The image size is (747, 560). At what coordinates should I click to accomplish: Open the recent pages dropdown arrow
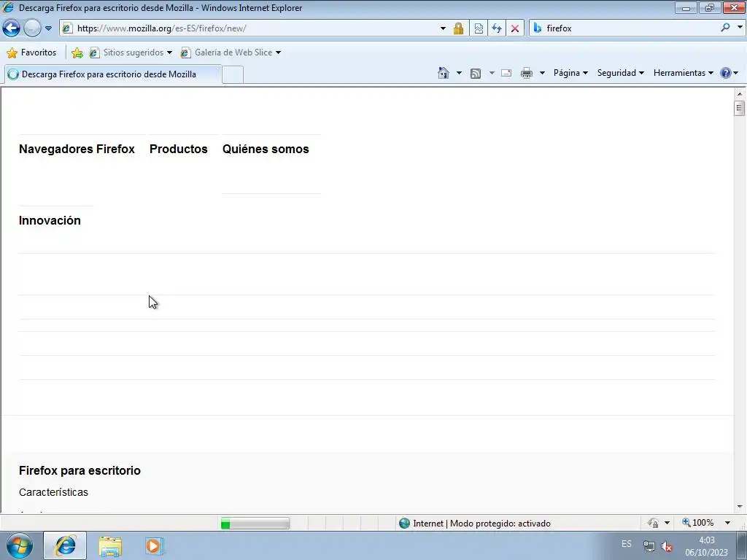point(48,28)
